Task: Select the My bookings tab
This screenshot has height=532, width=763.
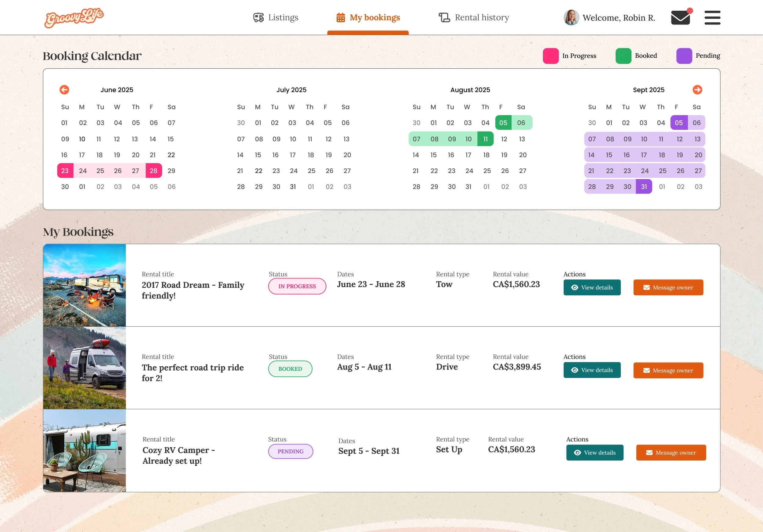Action: tap(368, 18)
